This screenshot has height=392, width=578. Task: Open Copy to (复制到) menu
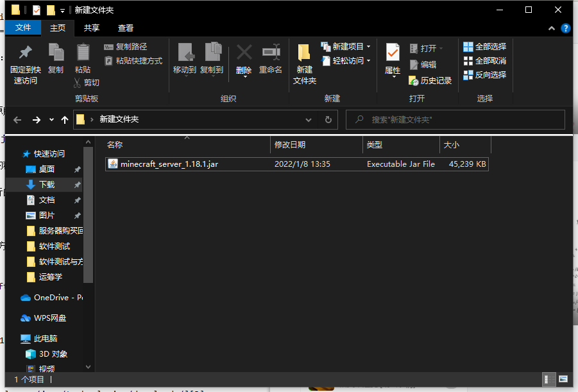[212, 60]
